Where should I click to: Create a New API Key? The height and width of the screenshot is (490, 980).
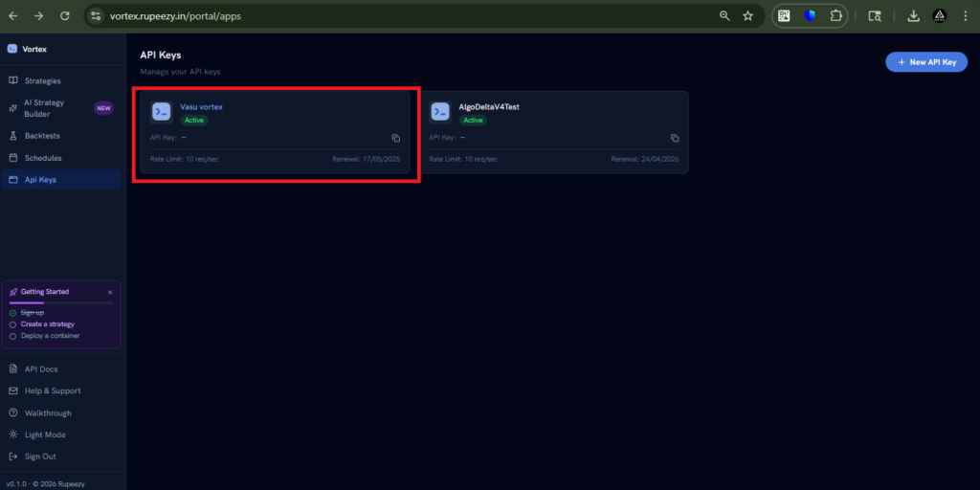tap(925, 62)
